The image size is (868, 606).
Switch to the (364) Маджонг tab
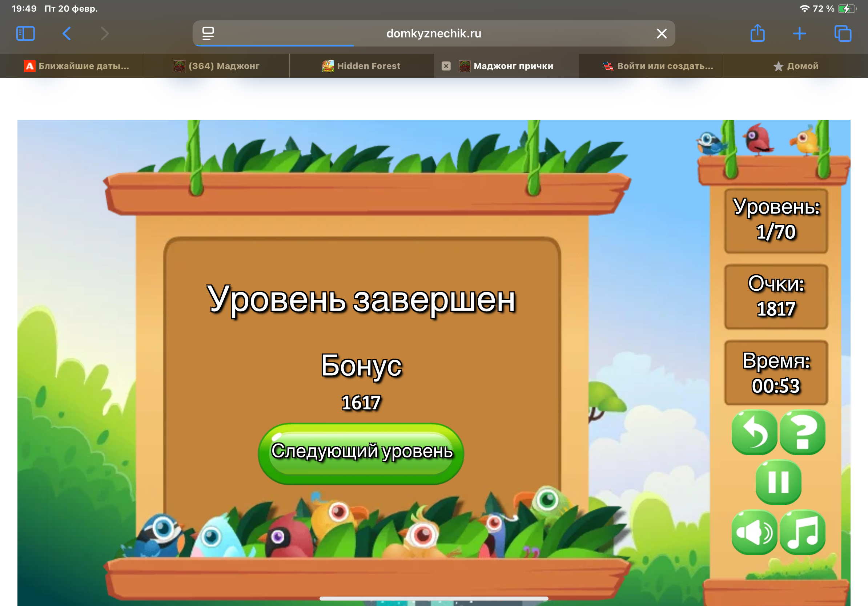click(217, 66)
